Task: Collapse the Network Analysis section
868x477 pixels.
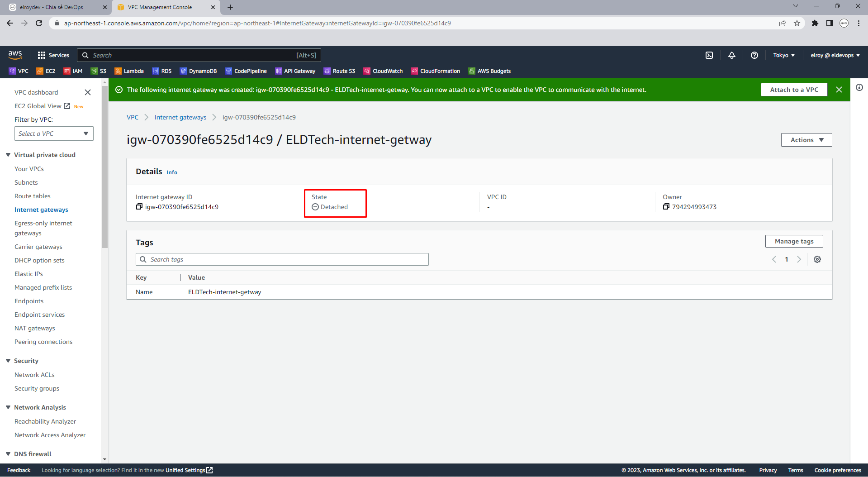Action: [x=8, y=407]
